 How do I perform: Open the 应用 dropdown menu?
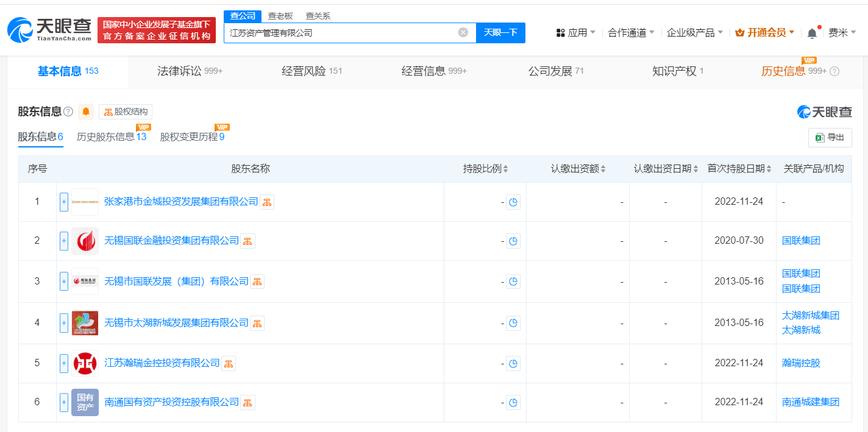576,33
